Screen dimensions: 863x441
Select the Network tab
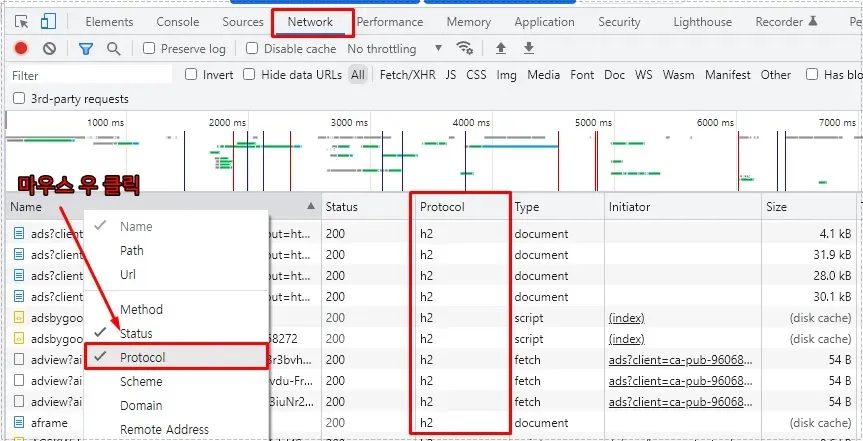point(310,22)
